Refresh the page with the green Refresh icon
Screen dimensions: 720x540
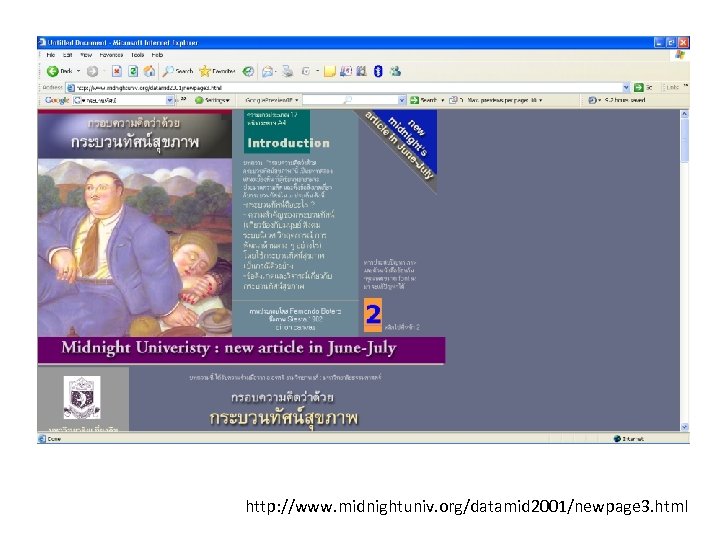(133, 71)
